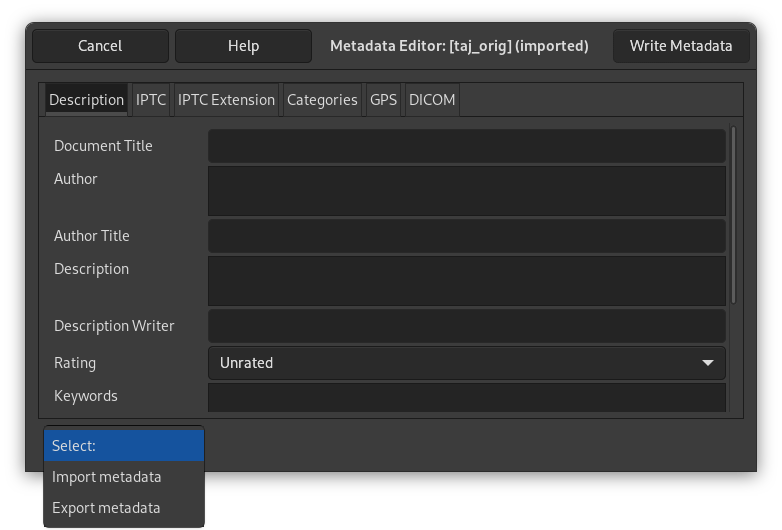Open the Help button
This screenshot has height=530, width=782.
[x=243, y=46]
